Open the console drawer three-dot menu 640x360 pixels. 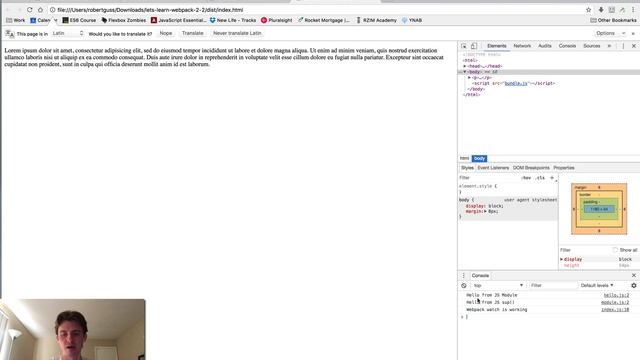(x=463, y=276)
